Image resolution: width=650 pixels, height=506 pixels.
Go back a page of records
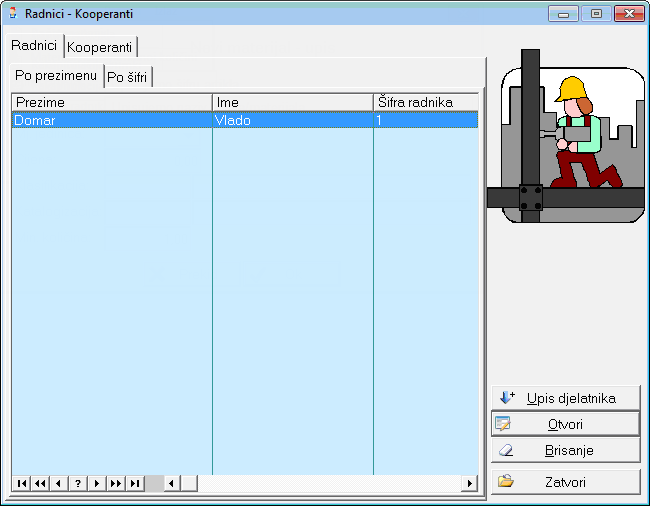point(40,483)
